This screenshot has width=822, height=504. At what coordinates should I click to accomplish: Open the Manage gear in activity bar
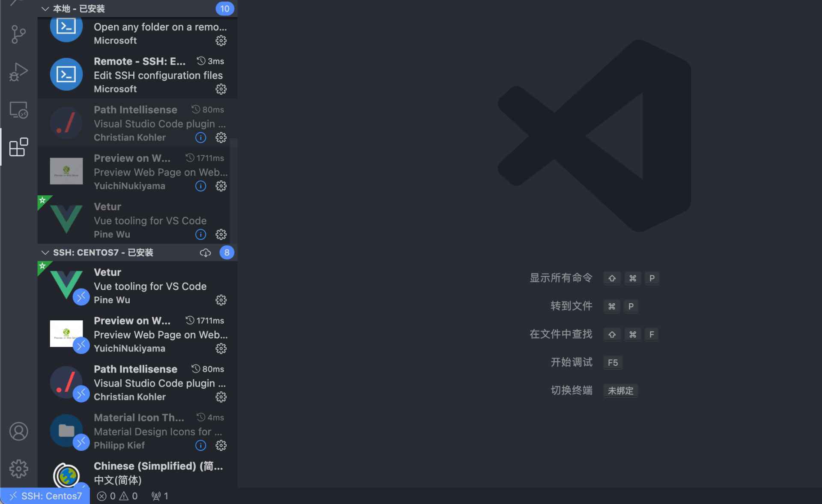click(18, 468)
